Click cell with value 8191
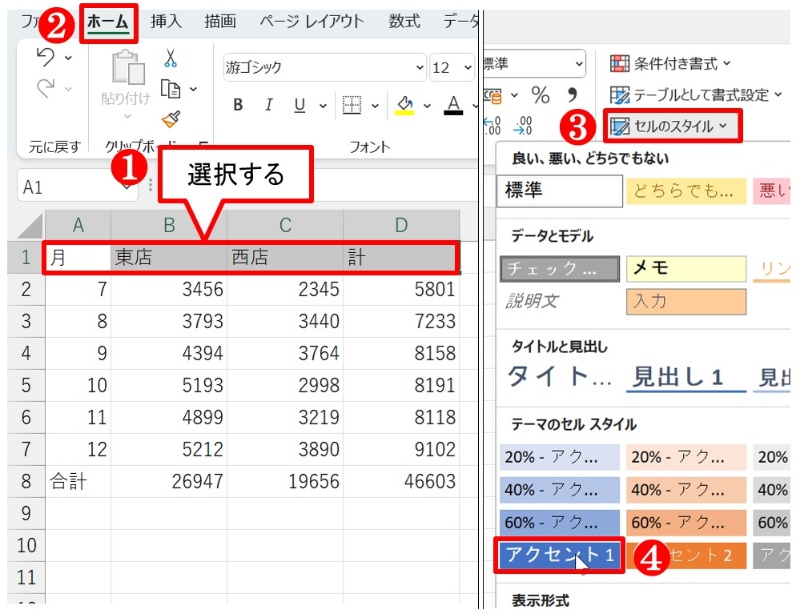 click(x=402, y=385)
